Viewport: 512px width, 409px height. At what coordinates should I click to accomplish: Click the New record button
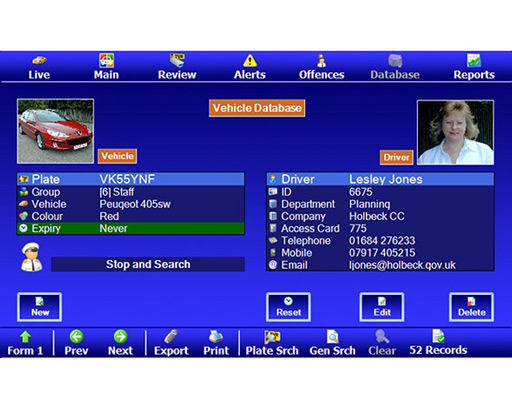point(40,307)
